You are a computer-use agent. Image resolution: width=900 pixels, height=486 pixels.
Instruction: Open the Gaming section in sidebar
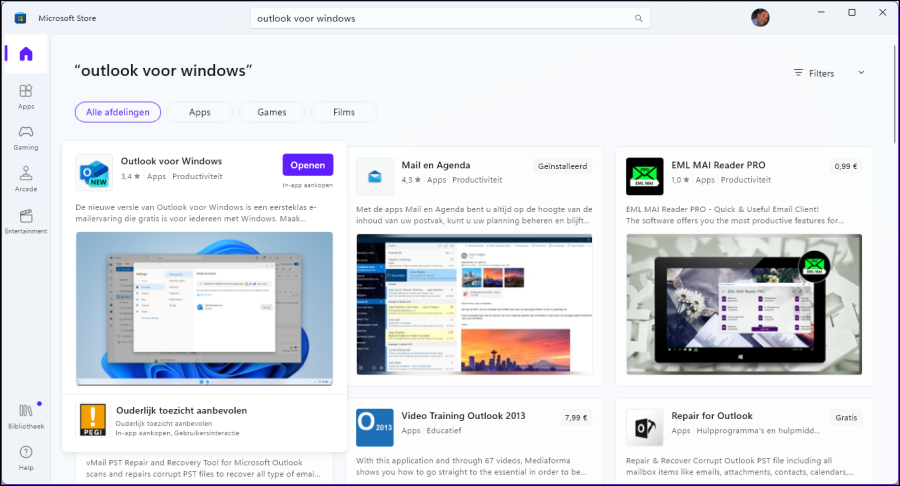pos(26,138)
